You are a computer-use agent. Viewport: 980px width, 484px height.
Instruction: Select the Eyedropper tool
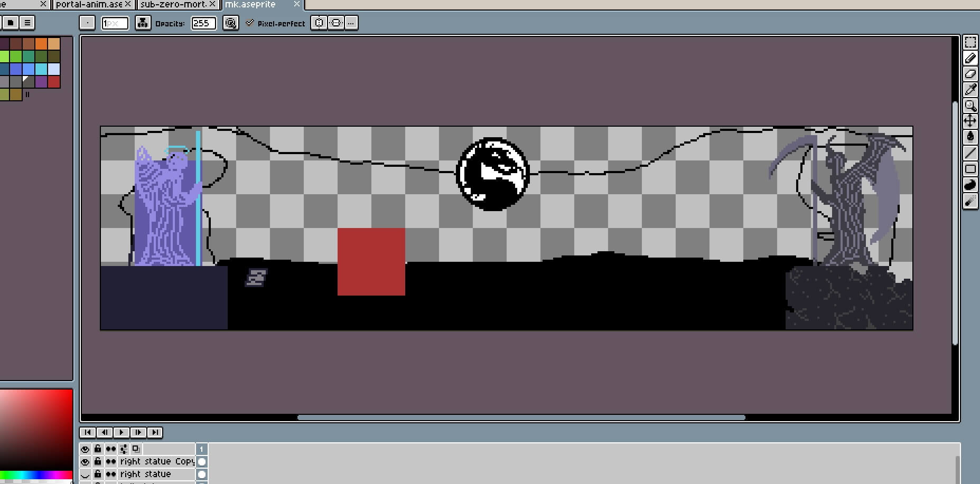coord(970,90)
